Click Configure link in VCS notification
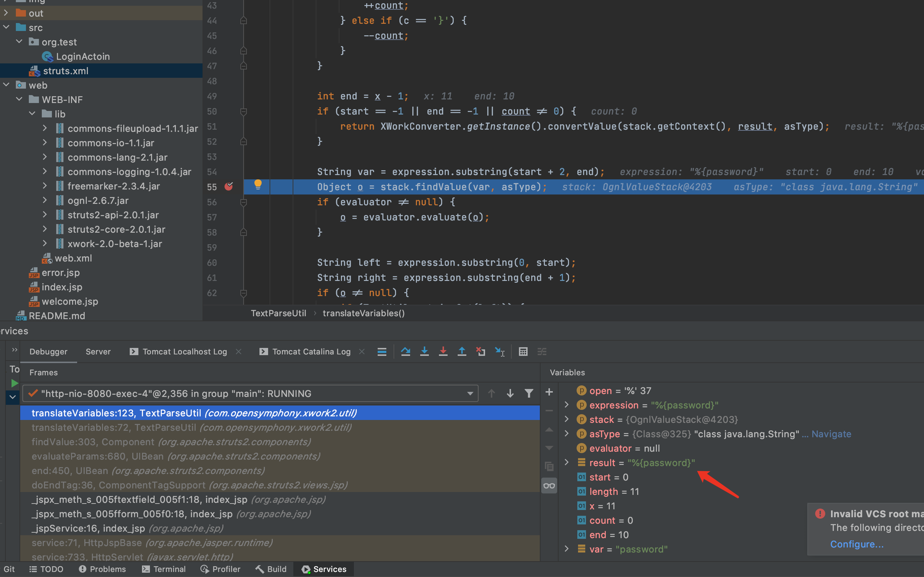924x577 pixels. [x=857, y=544]
